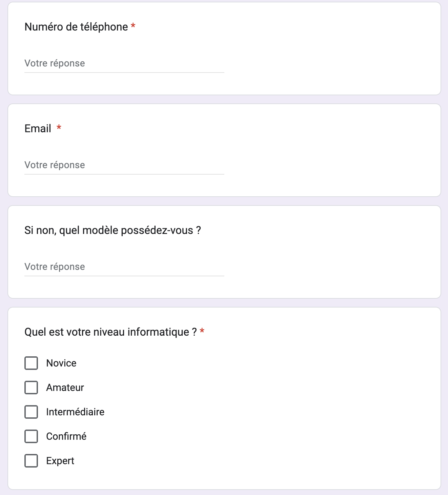Click the Numéro de téléphone answer field
Screen dimensions: 448x495
124,63
